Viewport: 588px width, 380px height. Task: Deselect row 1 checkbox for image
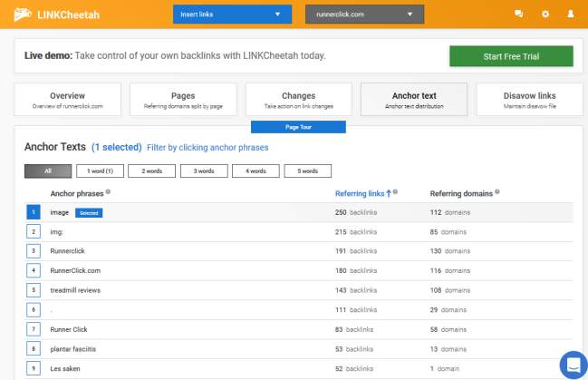tap(34, 212)
